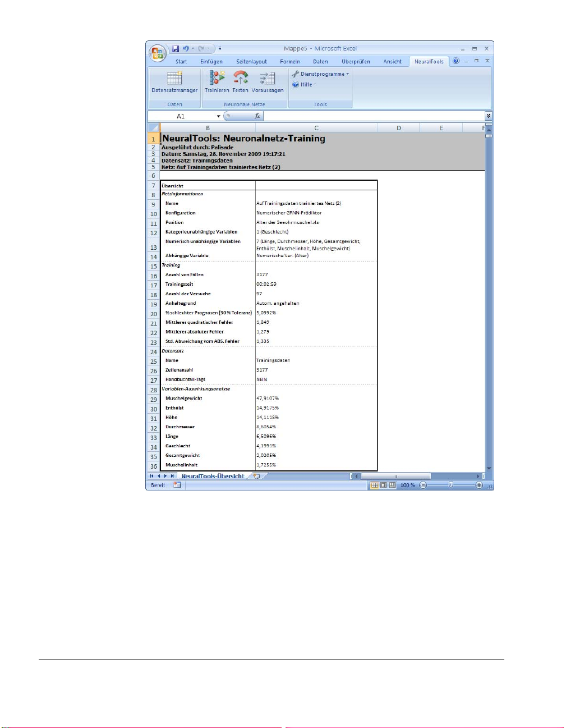Image resolution: width=566 pixels, height=728 pixels.
Task: Save the workbook via quick access toolbar
Action: pos(176,49)
